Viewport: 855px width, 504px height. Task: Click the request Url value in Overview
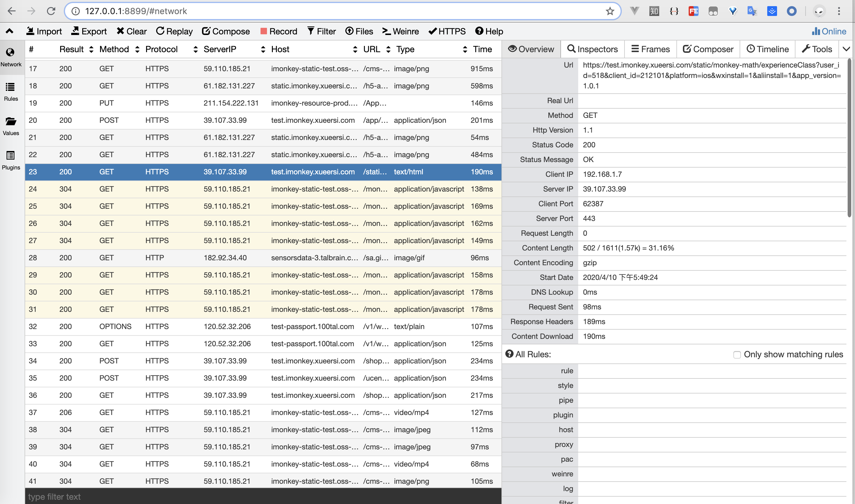(712, 76)
